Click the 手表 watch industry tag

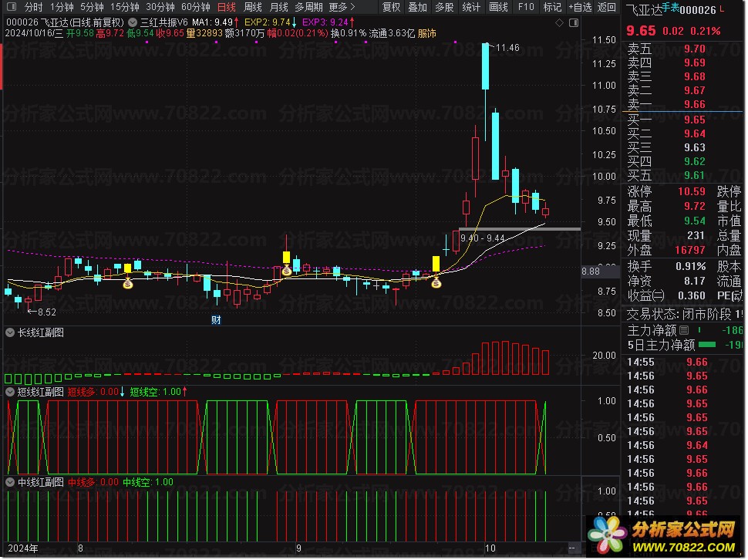click(x=670, y=7)
